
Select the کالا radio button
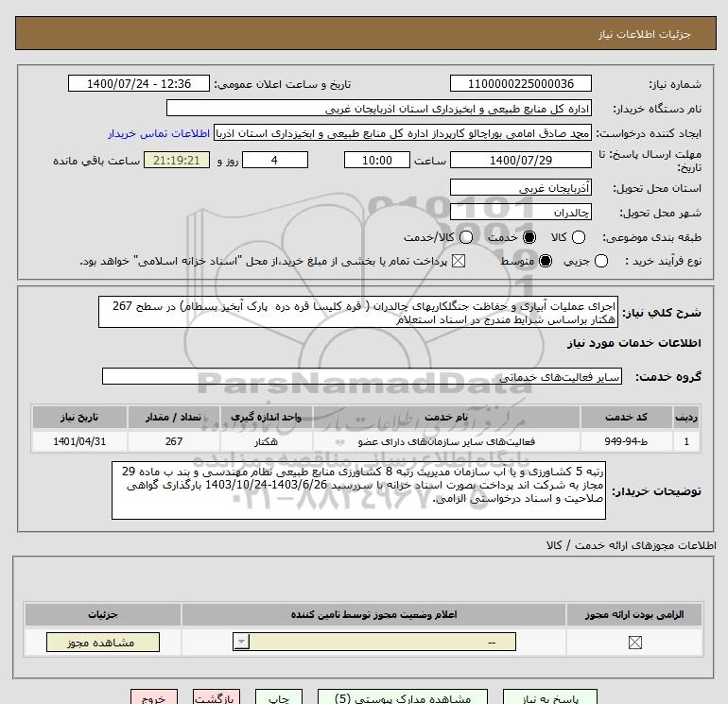pos(579,237)
